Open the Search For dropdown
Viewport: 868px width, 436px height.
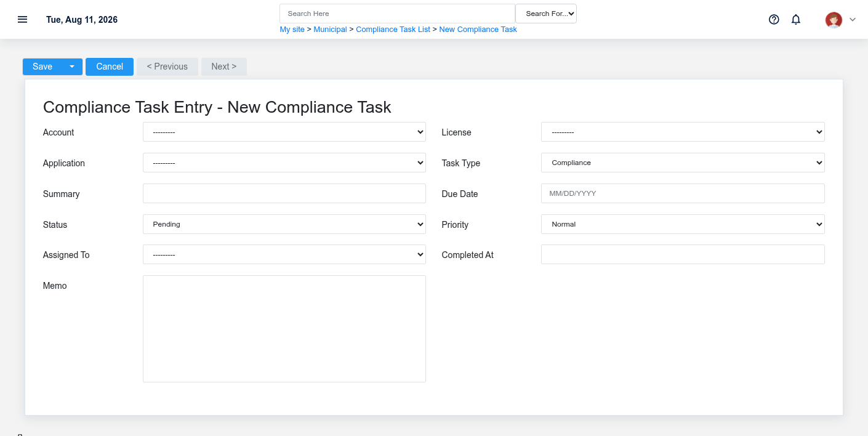pyautogui.click(x=546, y=14)
